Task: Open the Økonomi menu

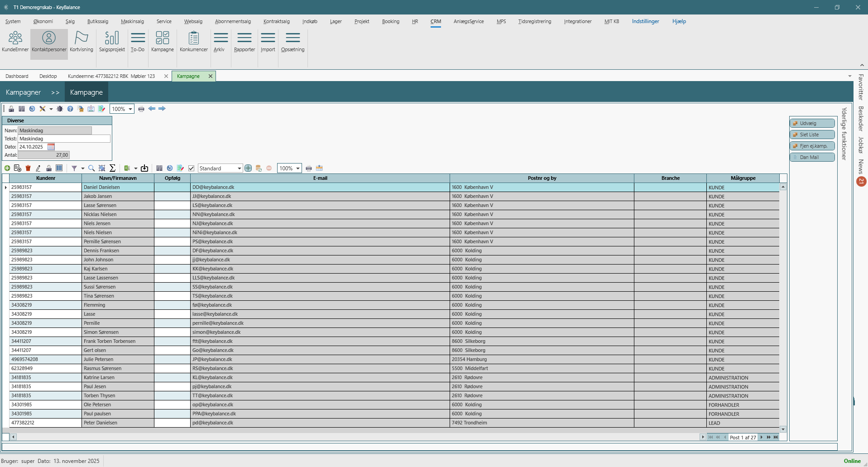Action: [x=43, y=21]
